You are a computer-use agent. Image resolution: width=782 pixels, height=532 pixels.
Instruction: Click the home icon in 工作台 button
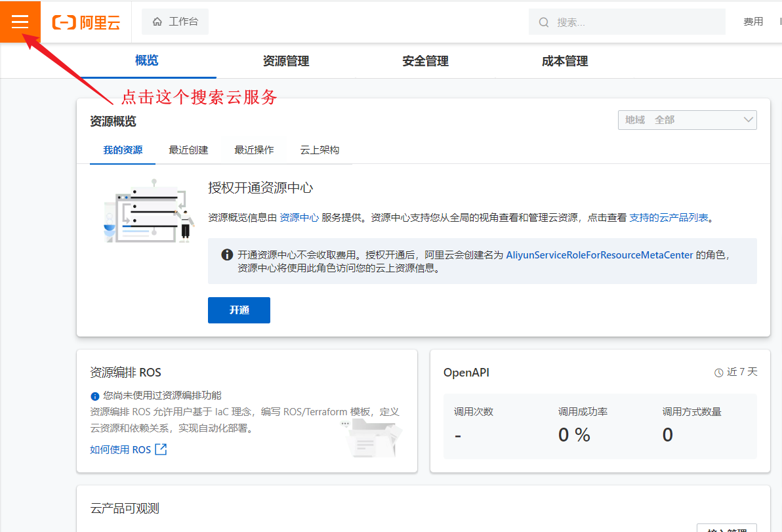click(x=157, y=22)
